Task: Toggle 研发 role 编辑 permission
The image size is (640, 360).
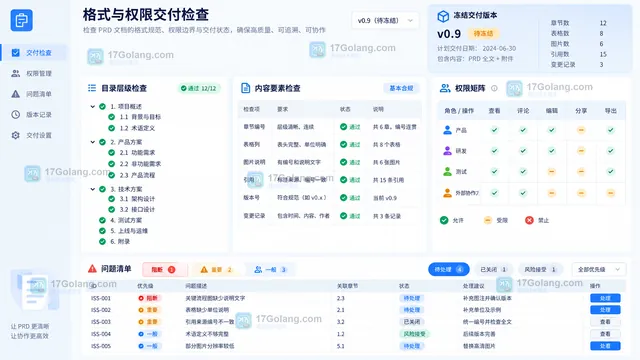Action: (551, 151)
